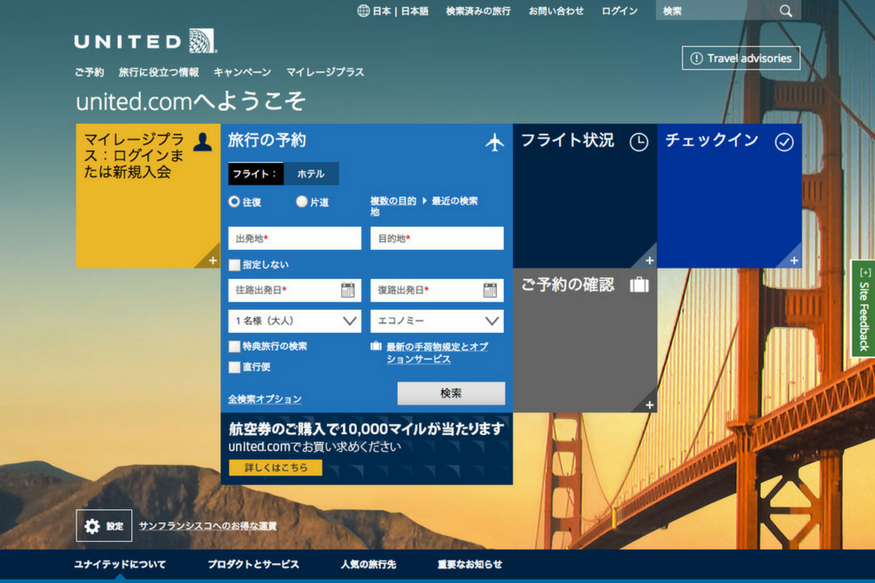
Task: Click the magnifier search icon
Action: [786, 11]
